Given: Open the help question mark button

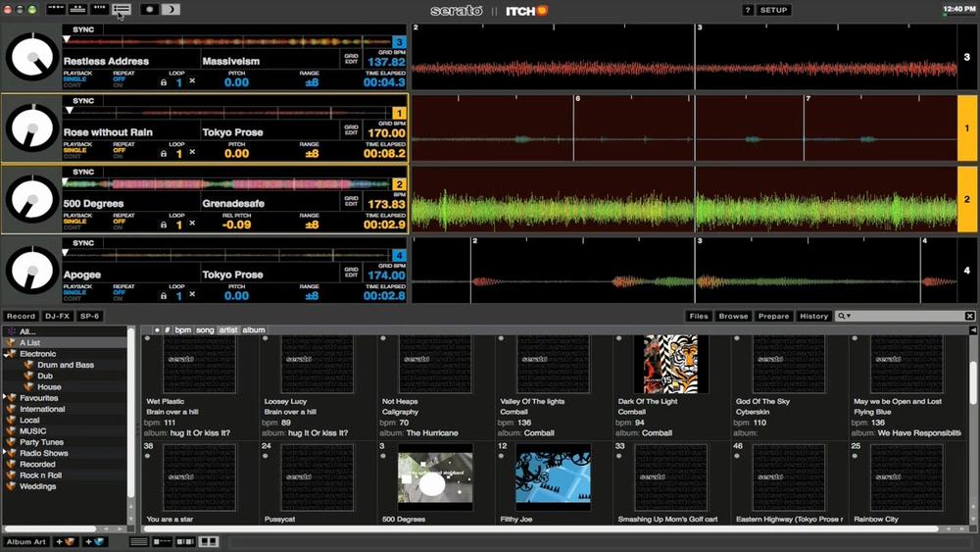Looking at the screenshot, I should click(x=748, y=10).
